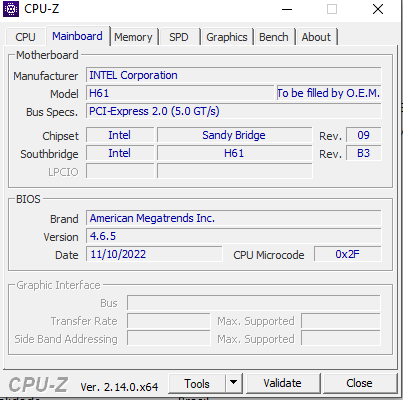Click the CPU Microcode 0x2F field

[347, 254]
